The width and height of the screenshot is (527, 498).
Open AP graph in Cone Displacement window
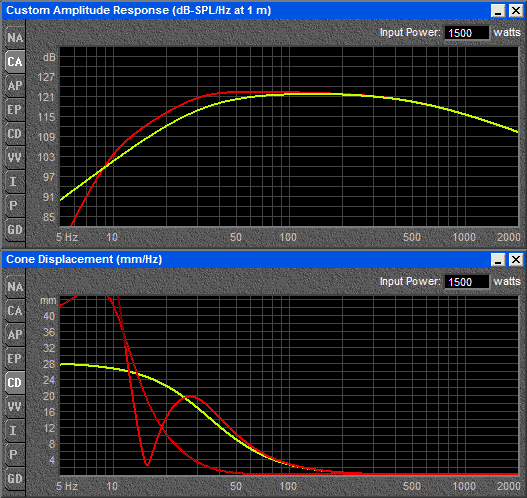point(15,335)
